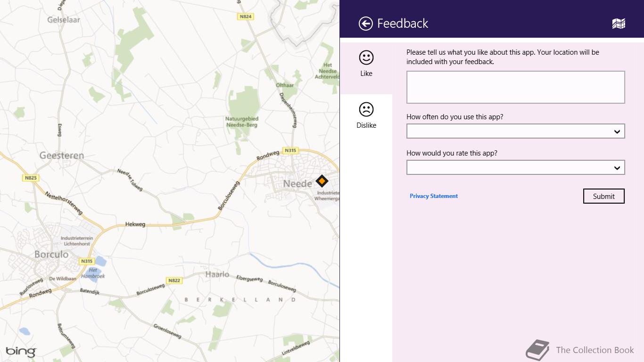Click the orange diamond location marker near Neede

(322, 181)
